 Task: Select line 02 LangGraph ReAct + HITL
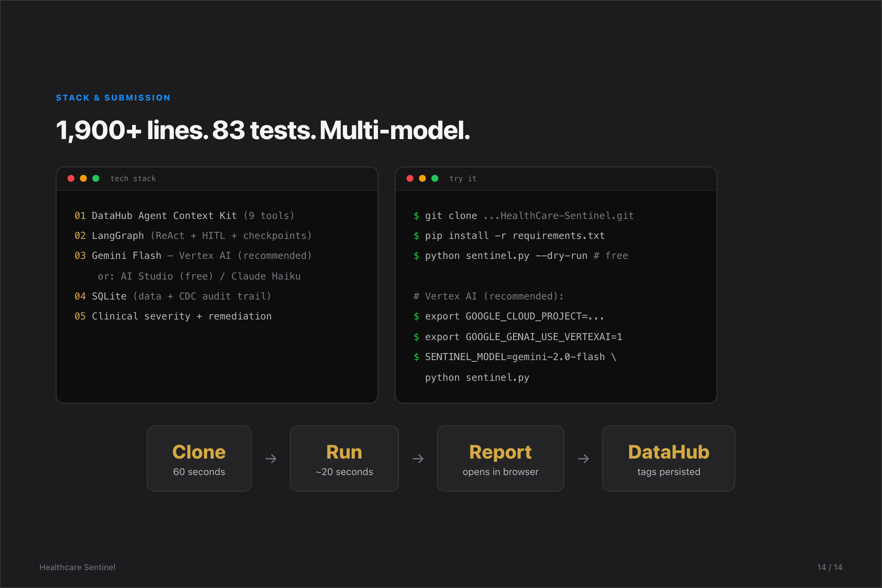[x=193, y=235]
